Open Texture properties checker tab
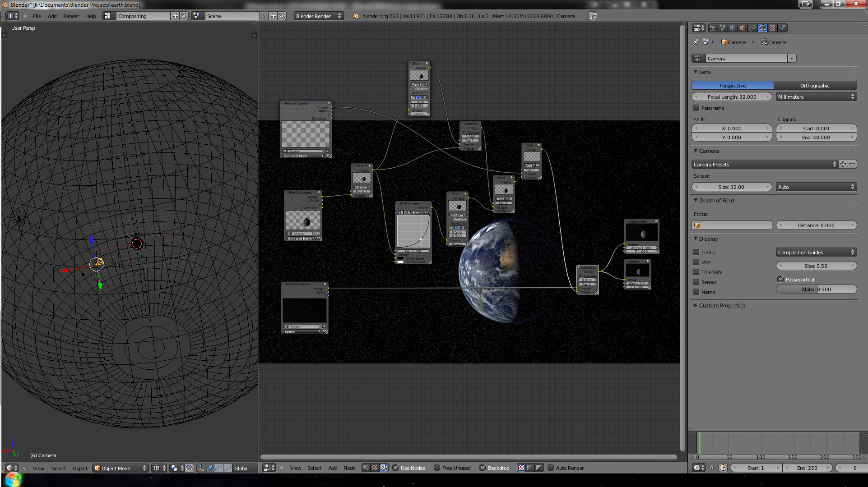Image resolution: width=868 pixels, height=487 pixels. (772, 28)
